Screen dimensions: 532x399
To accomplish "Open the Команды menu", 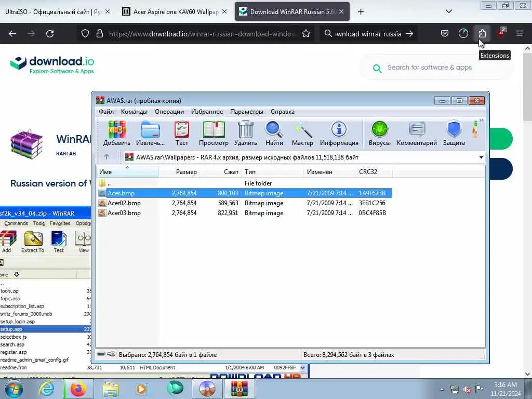I will click(x=134, y=112).
